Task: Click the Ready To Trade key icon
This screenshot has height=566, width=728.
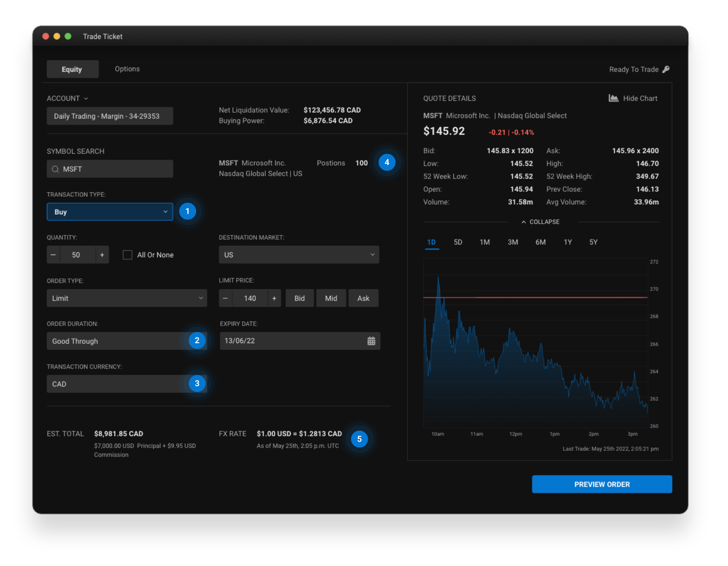Action: pos(666,69)
